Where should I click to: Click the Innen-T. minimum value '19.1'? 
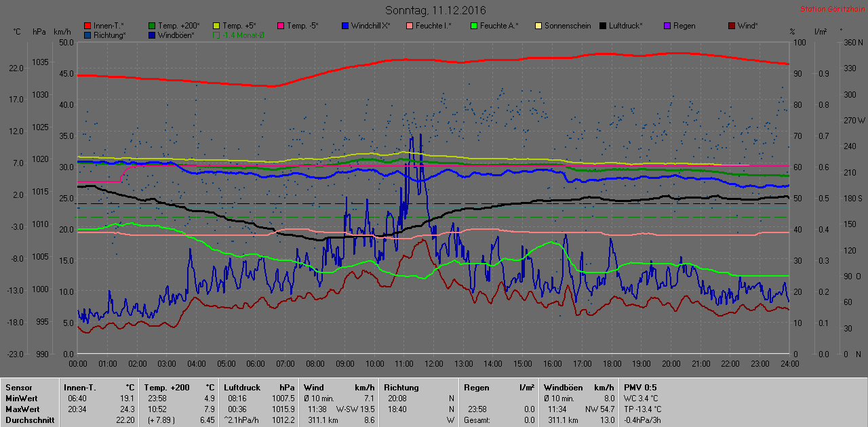click(127, 399)
